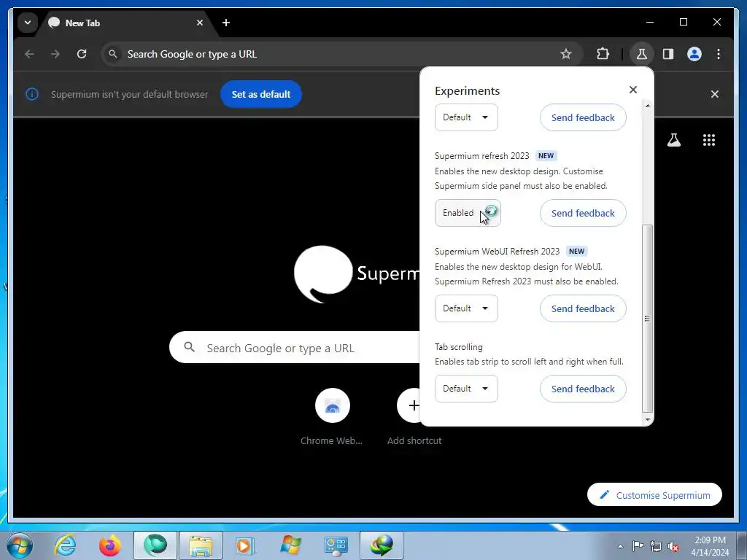Launch Firefox from the taskbar
Screen dimensions: 747x560
109,545
